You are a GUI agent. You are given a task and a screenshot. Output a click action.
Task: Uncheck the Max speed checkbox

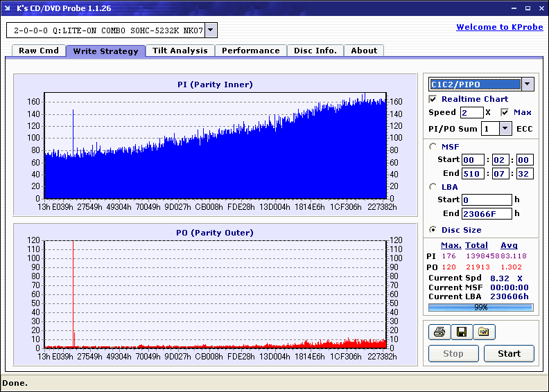pyautogui.click(x=505, y=112)
